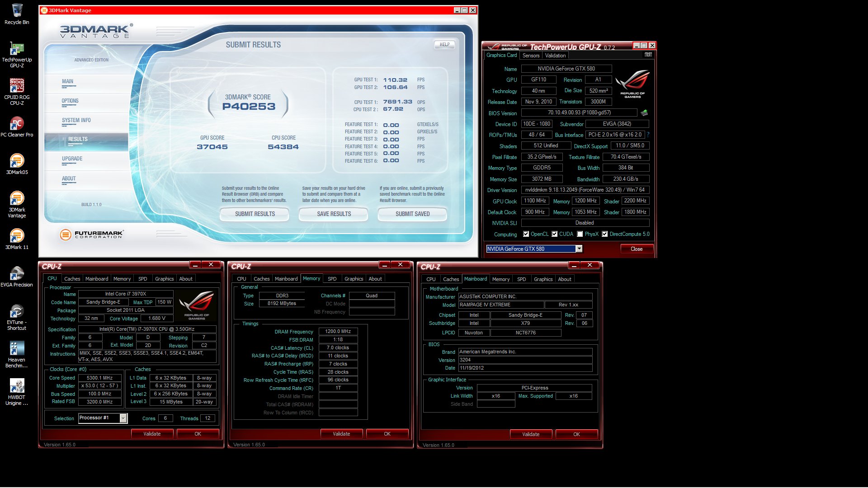Launch the 3DMark Vantage desktop shortcut
Screen dimensions: 868x488
click(17, 205)
